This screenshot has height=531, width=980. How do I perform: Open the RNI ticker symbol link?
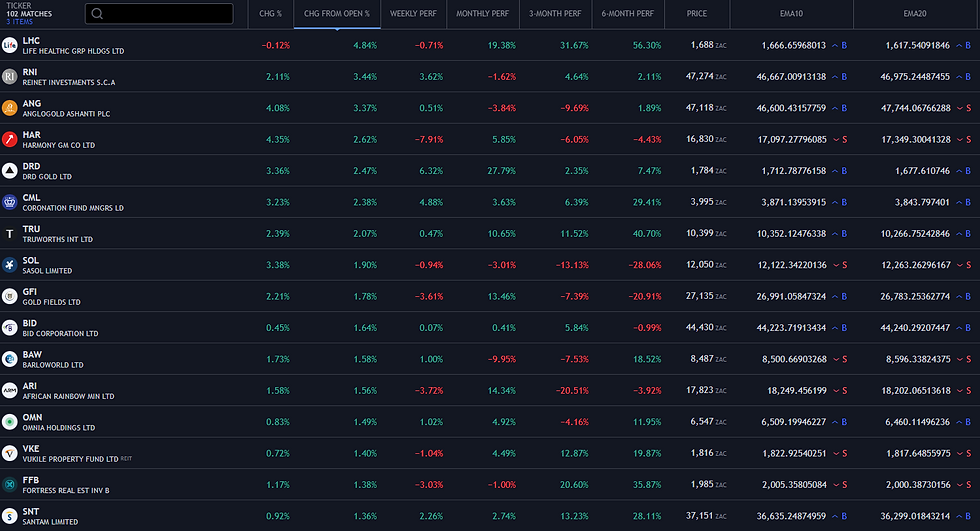(31, 71)
